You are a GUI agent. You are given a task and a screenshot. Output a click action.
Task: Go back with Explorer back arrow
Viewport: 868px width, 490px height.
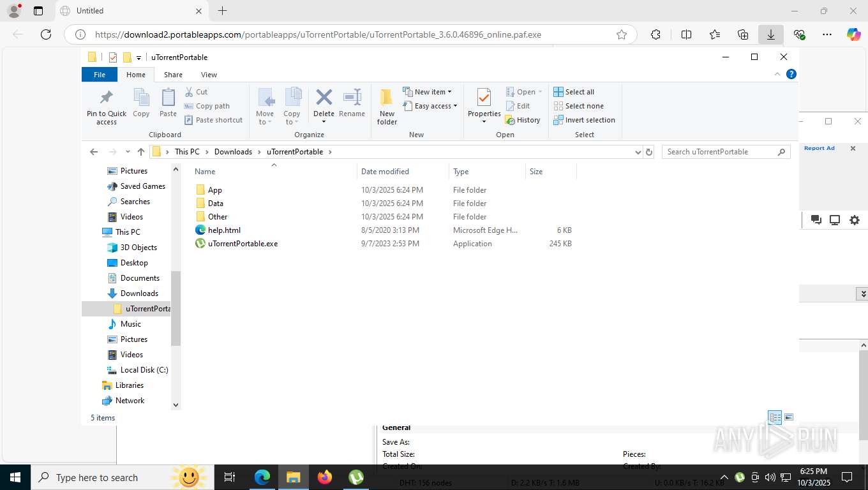pos(94,152)
